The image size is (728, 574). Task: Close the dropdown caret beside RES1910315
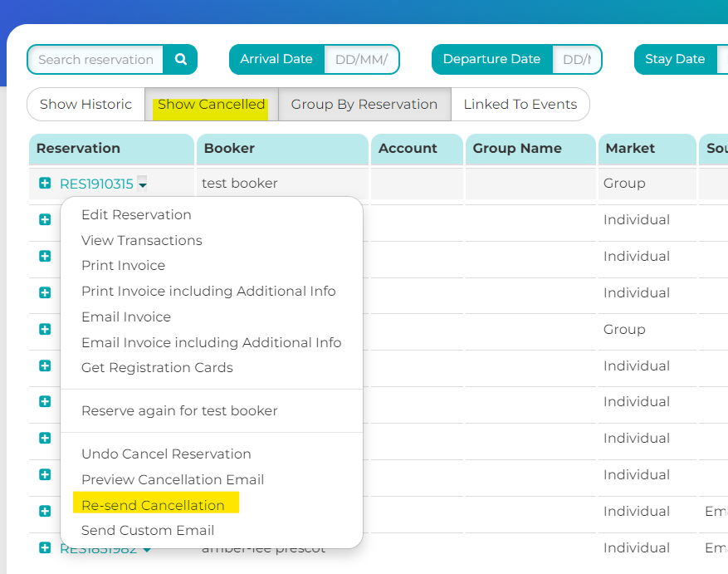(143, 184)
